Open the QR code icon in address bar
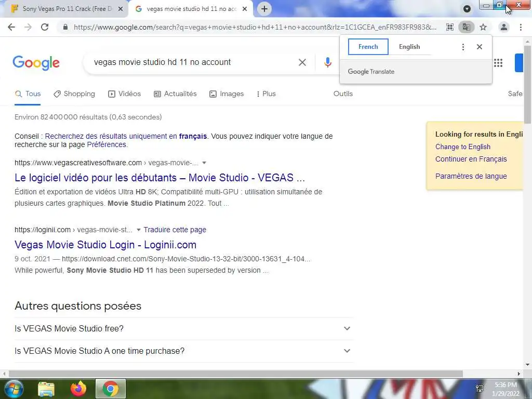 [x=450, y=27]
